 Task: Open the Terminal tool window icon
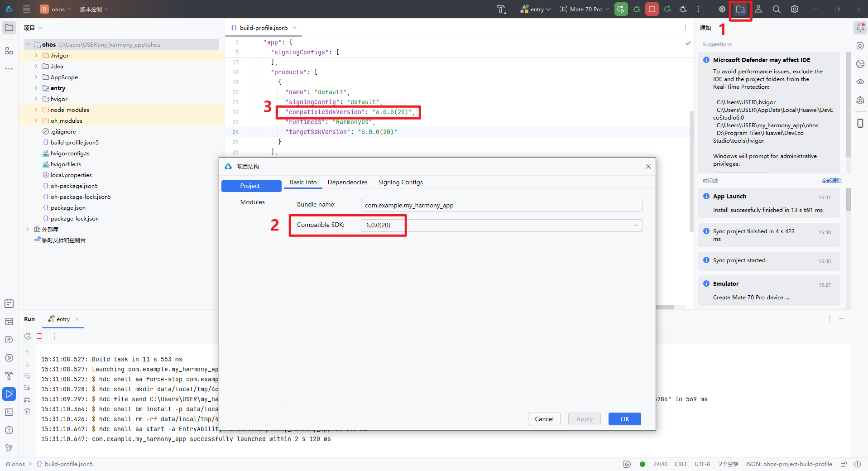click(x=9, y=412)
